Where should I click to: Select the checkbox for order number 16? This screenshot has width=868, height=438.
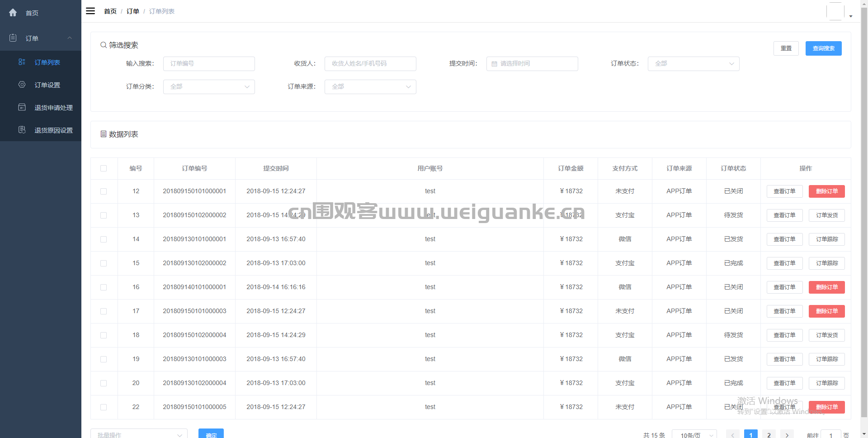tap(104, 287)
